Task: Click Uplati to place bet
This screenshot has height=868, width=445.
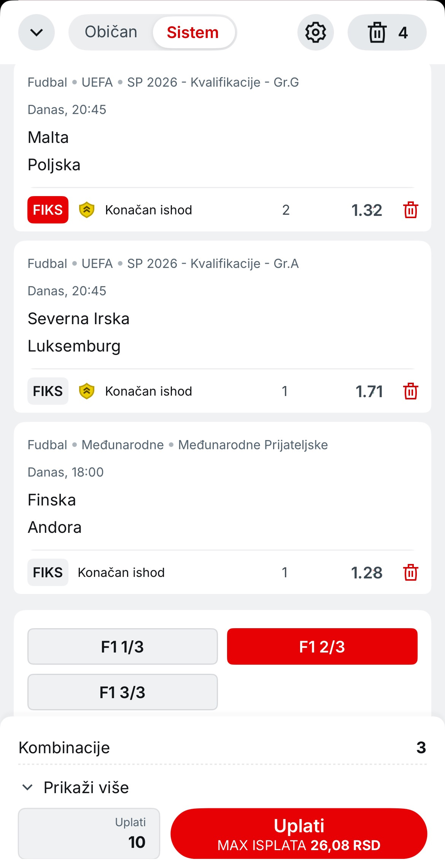Action: pyautogui.click(x=299, y=833)
